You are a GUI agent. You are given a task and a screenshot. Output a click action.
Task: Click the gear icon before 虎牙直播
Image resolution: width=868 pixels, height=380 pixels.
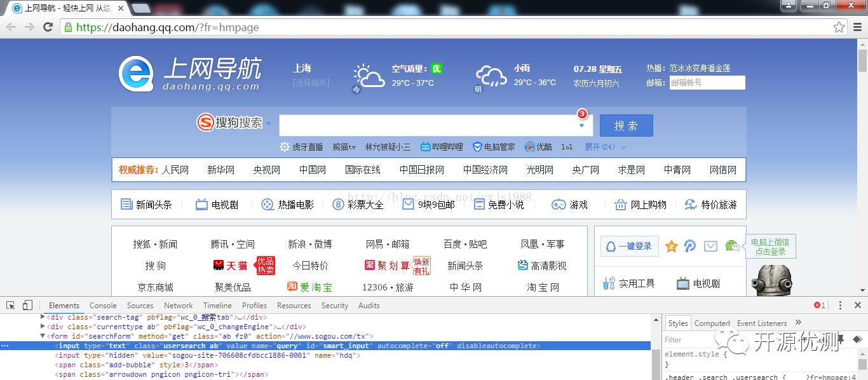285,147
